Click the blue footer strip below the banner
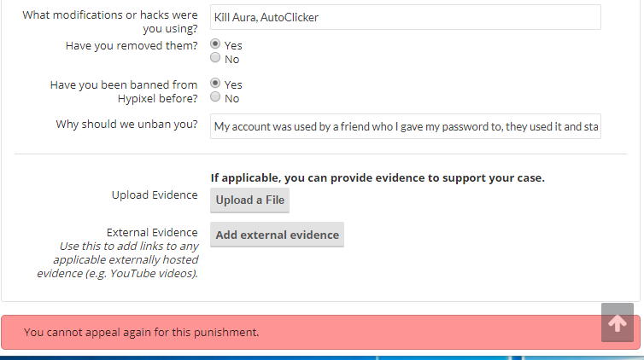This screenshot has width=644, height=360. pos(322,357)
